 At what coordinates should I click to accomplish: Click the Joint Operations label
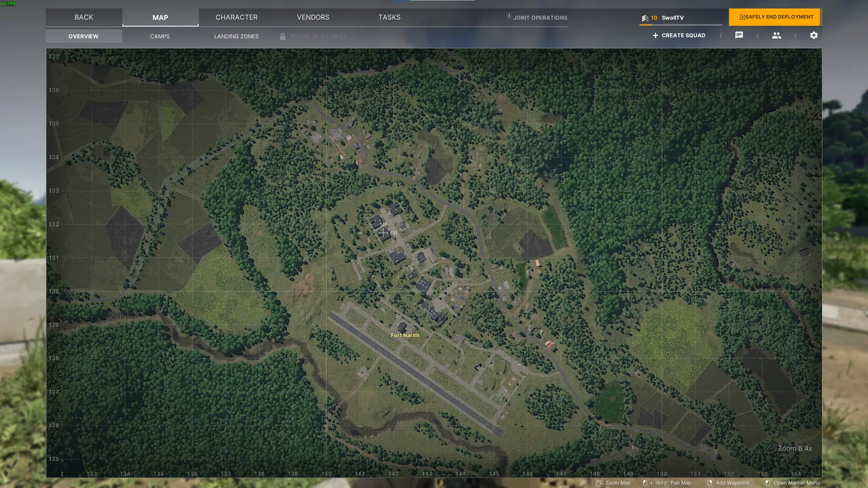pos(540,18)
